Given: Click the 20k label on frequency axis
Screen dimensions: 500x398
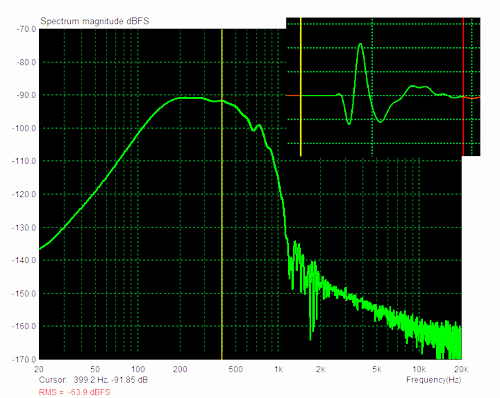Looking at the screenshot, I should tap(461, 369).
